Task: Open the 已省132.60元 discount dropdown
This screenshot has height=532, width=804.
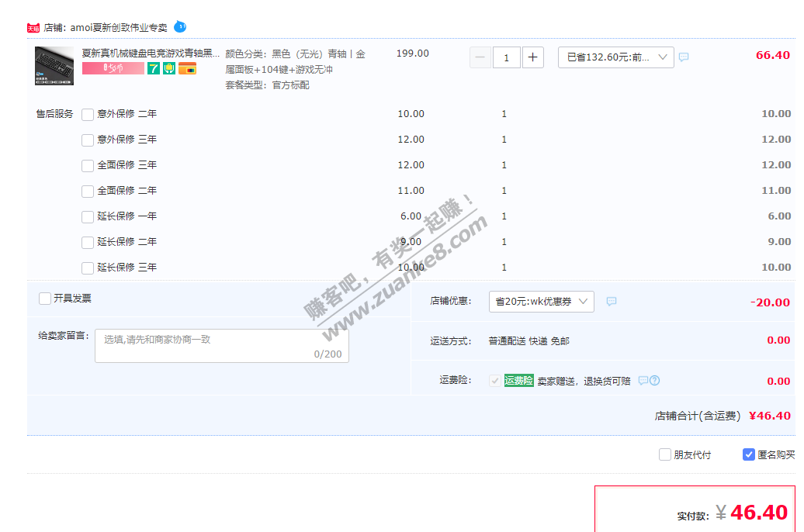Action: pyautogui.click(x=615, y=57)
